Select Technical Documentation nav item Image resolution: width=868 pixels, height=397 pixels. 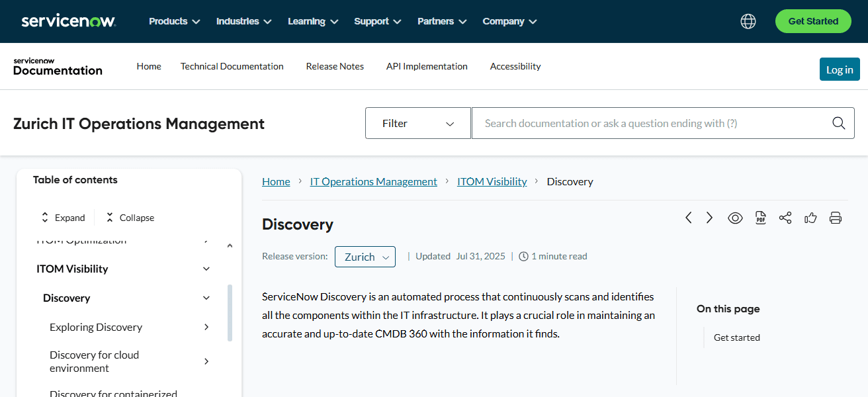(x=232, y=66)
